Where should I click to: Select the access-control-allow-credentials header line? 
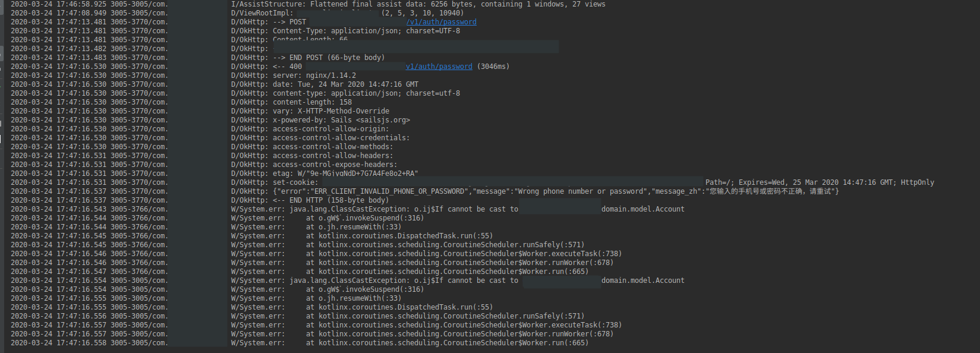(x=341, y=138)
